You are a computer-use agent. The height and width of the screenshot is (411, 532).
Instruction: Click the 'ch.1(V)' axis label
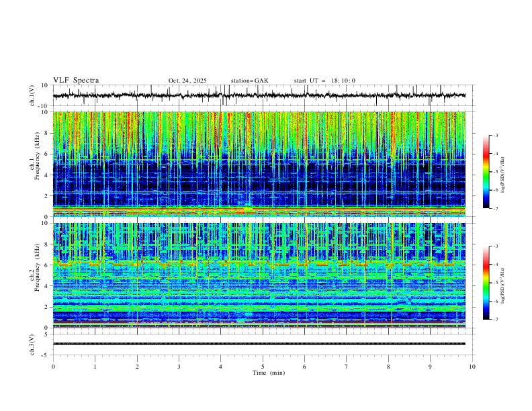32,95
